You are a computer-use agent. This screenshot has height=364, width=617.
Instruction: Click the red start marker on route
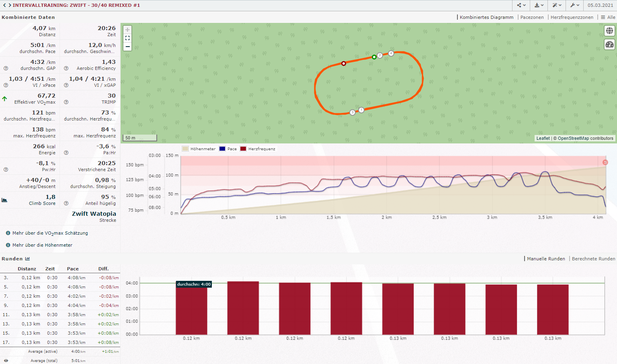pos(344,63)
